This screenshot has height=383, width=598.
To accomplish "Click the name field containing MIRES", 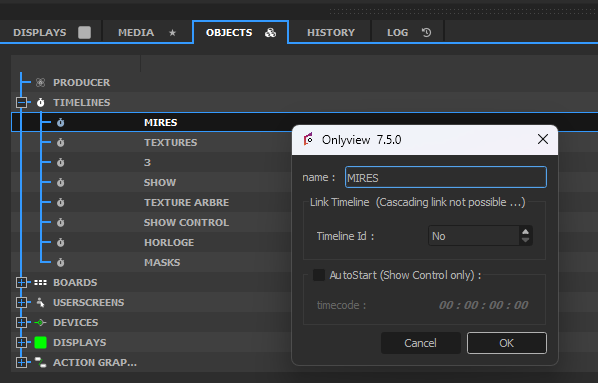I will coord(445,177).
